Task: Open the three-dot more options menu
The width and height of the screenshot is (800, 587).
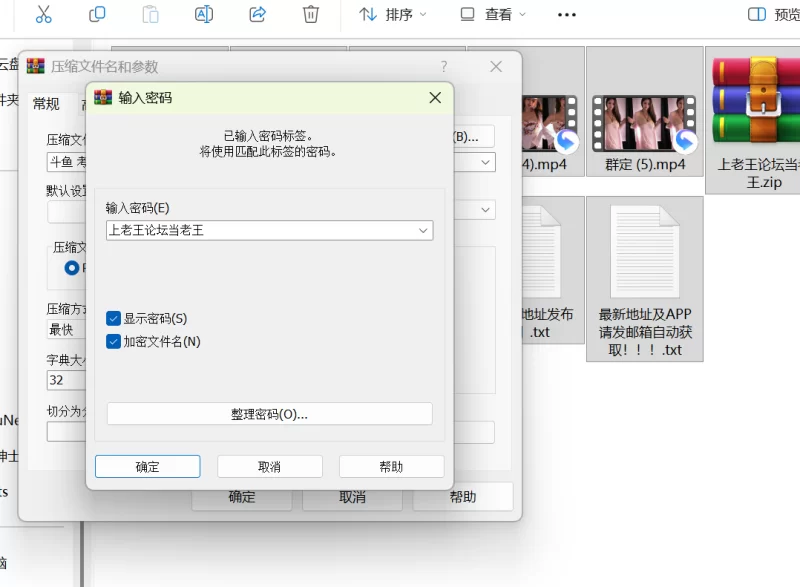Action: tap(567, 15)
